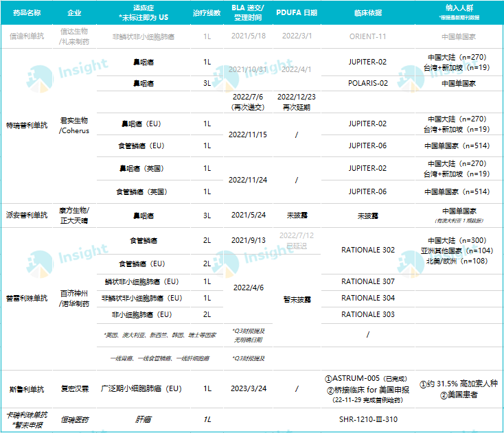Select the indication 广泛期小细胞肺癌（EU）

click(141, 389)
